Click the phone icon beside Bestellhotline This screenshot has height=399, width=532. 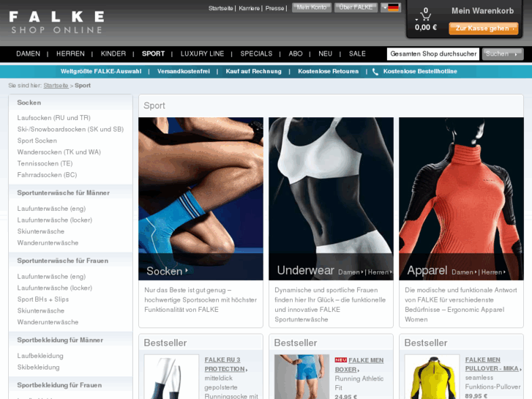375,72
